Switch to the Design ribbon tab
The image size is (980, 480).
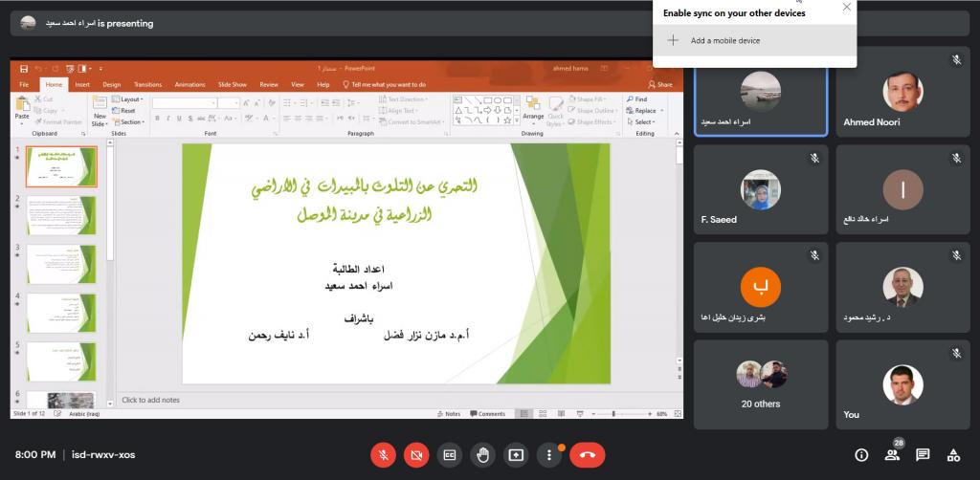coord(111,84)
